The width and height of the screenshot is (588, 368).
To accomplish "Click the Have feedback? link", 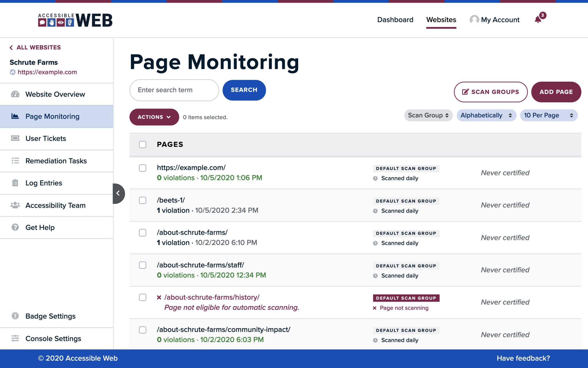I will click(x=523, y=358).
